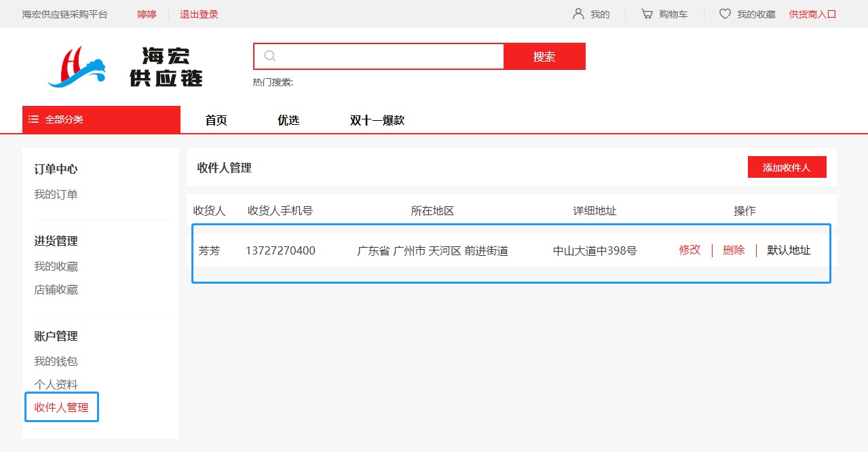868x452 pixels.
Task: Click the 添加收件人 button
Action: pos(787,167)
